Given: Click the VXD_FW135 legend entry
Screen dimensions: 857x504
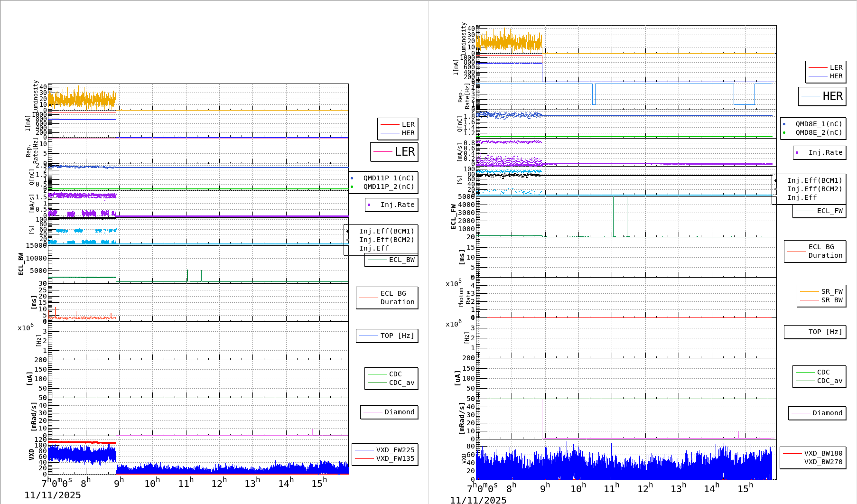Looking at the screenshot, I should coord(395,458).
